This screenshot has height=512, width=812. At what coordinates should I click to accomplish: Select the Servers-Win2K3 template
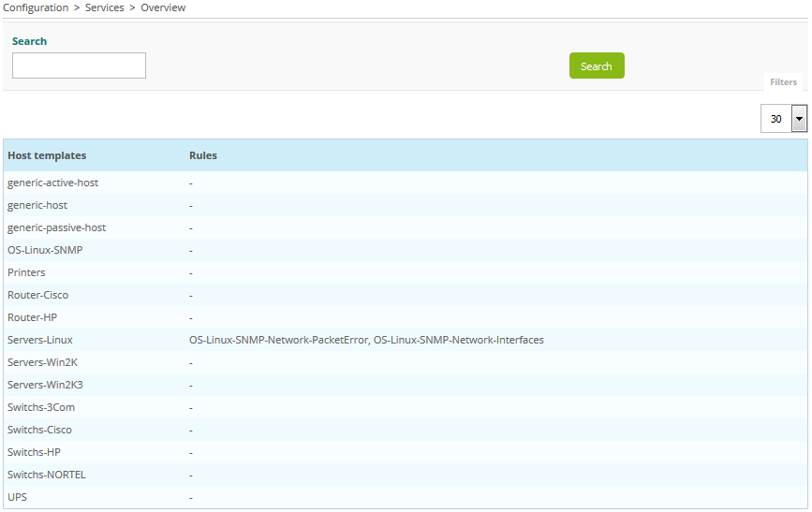[45, 385]
